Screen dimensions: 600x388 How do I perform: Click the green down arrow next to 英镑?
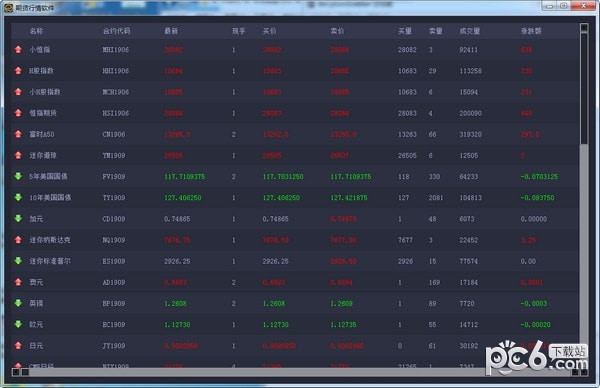[18, 303]
